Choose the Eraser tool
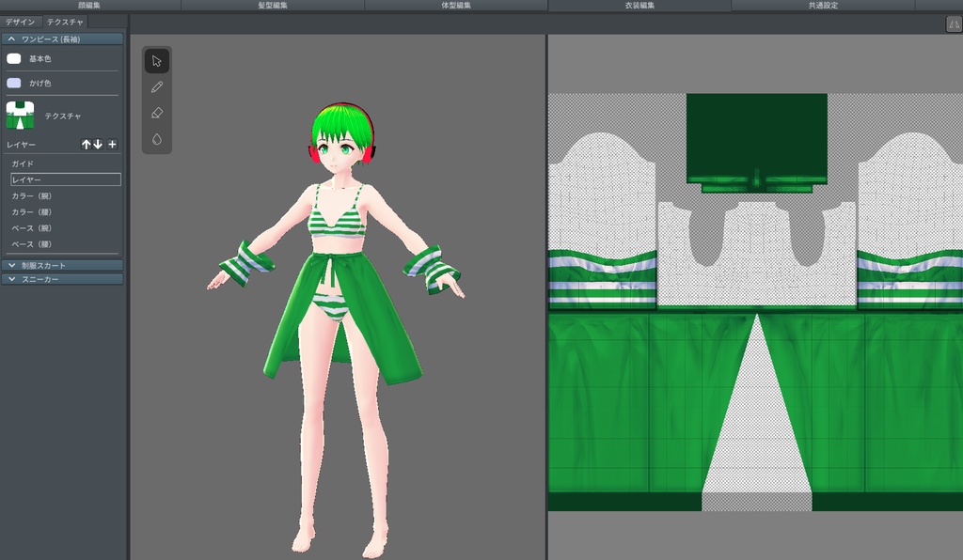The image size is (963, 560). click(x=157, y=113)
